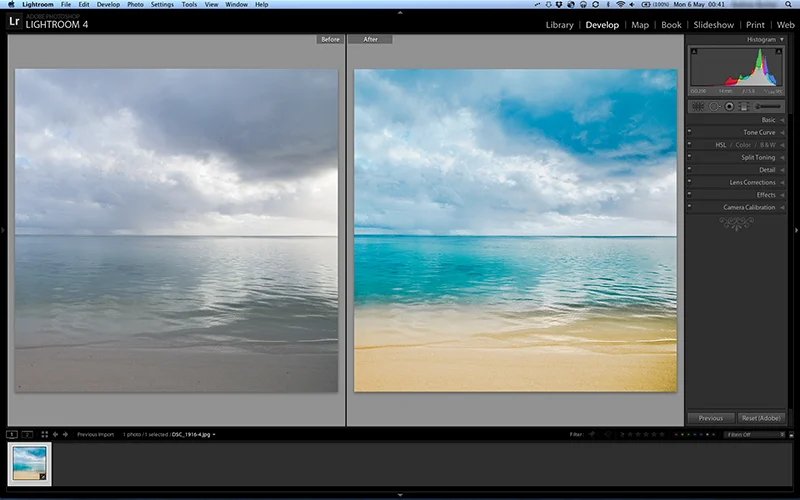Select the DSC_1916-4 filmstrip thumbnail
The height and width of the screenshot is (500, 800).
pyautogui.click(x=30, y=464)
